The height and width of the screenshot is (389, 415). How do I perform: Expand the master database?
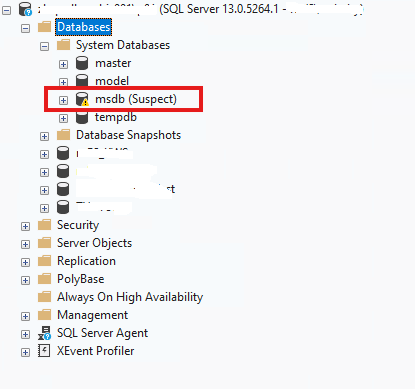click(63, 64)
